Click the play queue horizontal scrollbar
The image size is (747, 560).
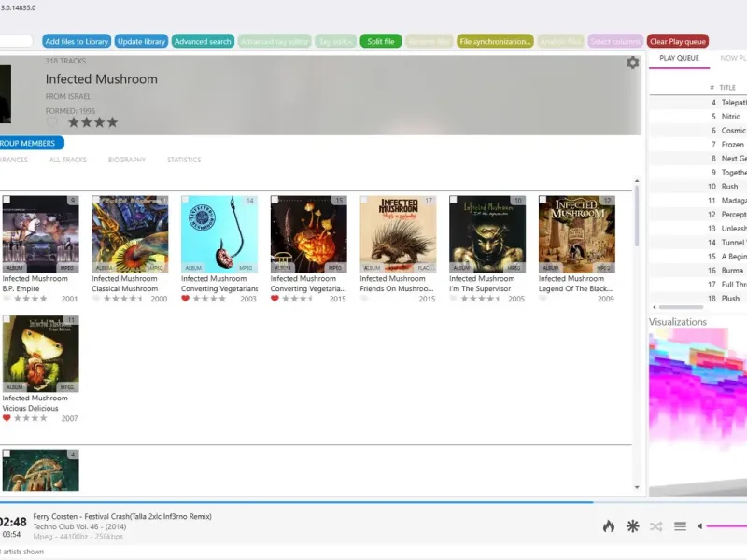681,307
